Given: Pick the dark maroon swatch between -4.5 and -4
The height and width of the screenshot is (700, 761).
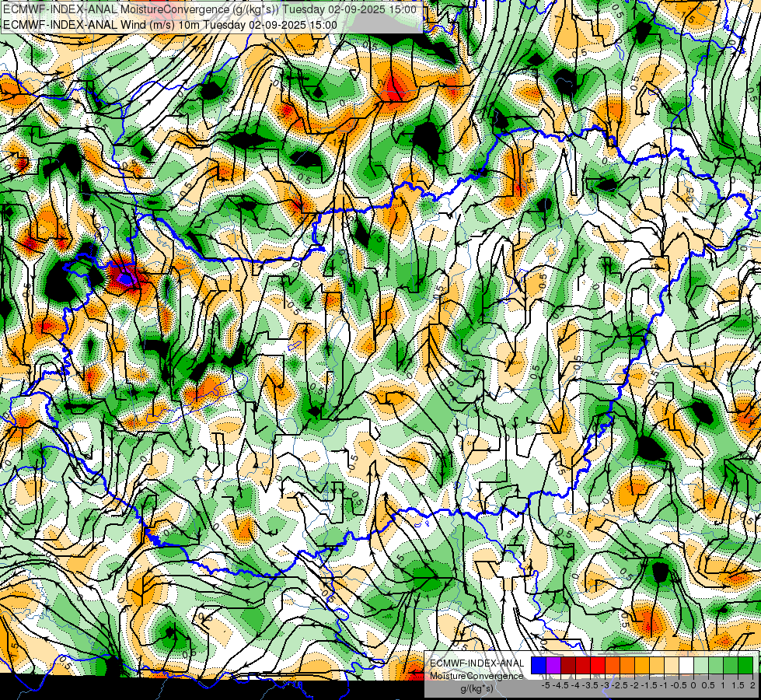Looking at the screenshot, I should [568, 666].
